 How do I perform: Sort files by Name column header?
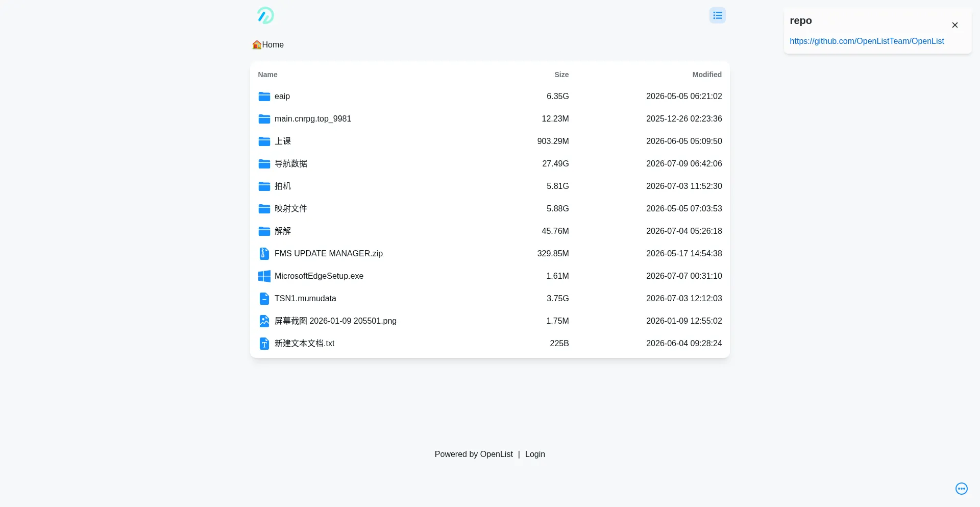point(267,75)
